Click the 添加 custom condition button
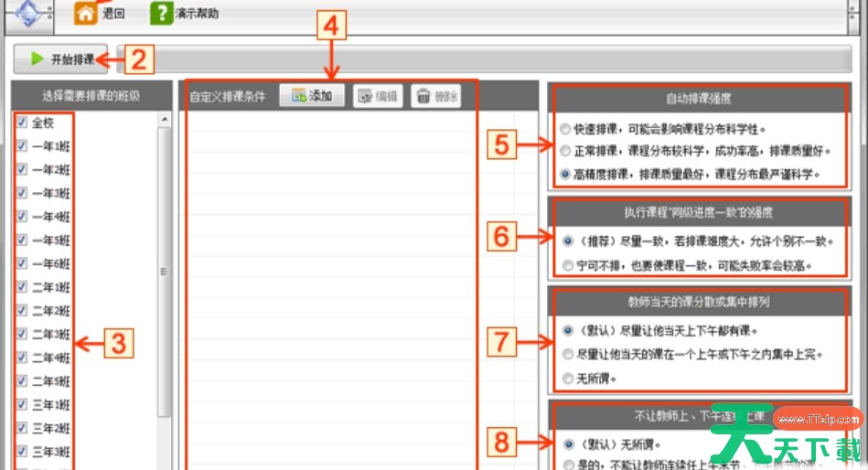This screenshot has height=470, width=868. click(x=312, y=96)
